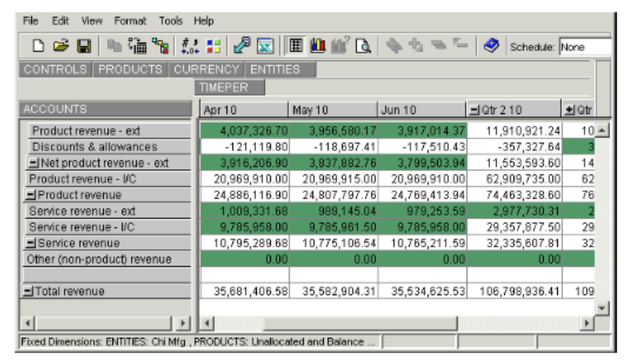Collapse the Qtr 2 10 column group
Viewport: 636px width, 364px height.
click(x=473, y=110)
